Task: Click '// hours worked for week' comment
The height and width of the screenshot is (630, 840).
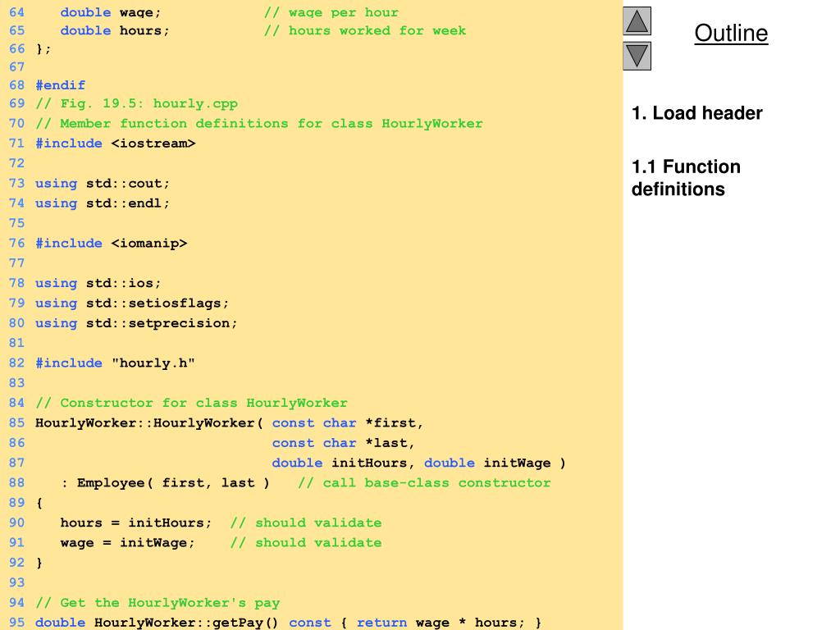Action: (x=365, y=30)
